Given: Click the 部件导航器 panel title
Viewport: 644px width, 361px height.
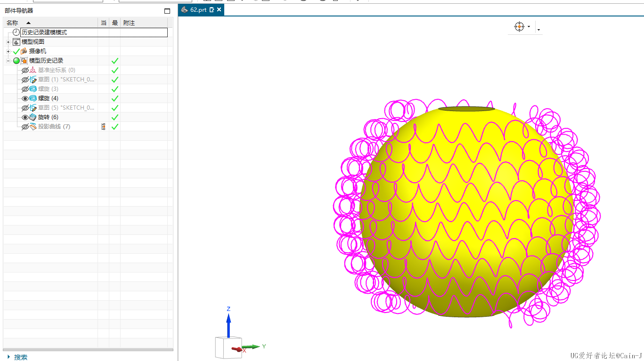Looking at the screenshot, I should (x=19, y=11).
